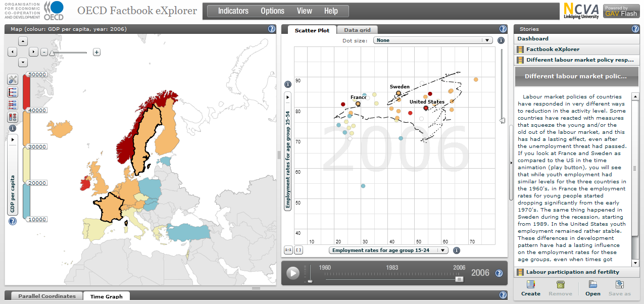Zoom out the map with the minus button
644x304 pixels.
tap(44, 52)
